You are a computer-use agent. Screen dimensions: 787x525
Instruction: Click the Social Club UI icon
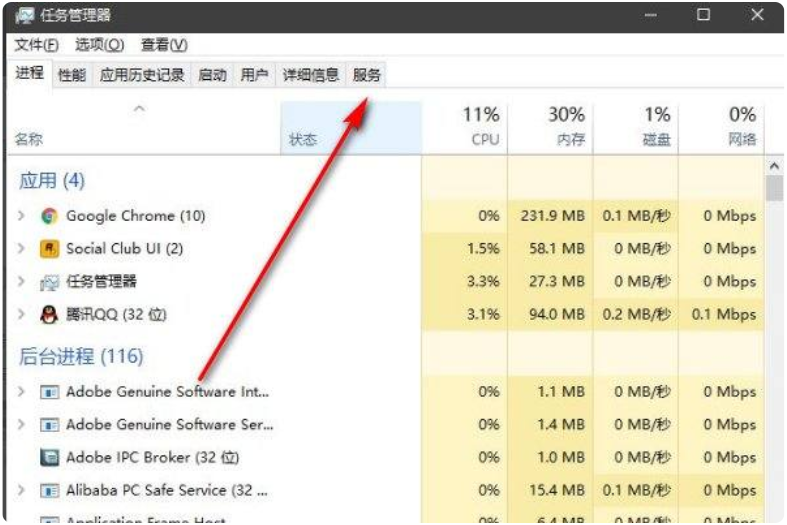point(49,249)
